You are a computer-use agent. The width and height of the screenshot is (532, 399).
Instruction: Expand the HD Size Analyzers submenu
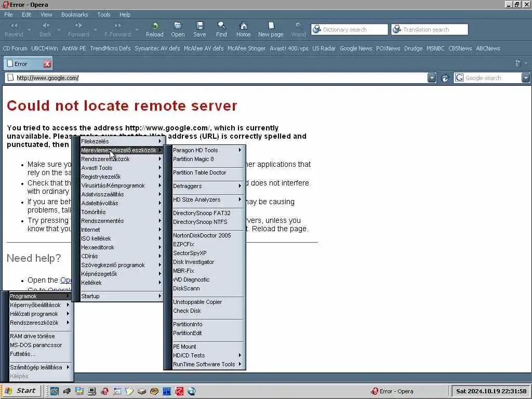(x=208, y=199)
